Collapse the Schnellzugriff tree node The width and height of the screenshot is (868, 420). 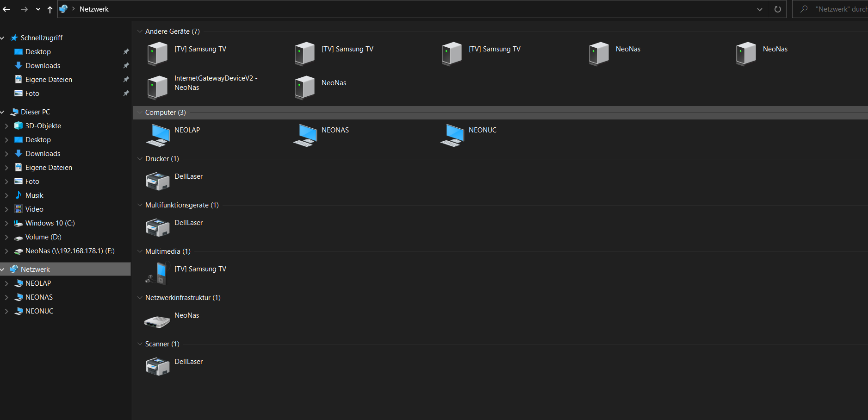[x=3, y=38]
